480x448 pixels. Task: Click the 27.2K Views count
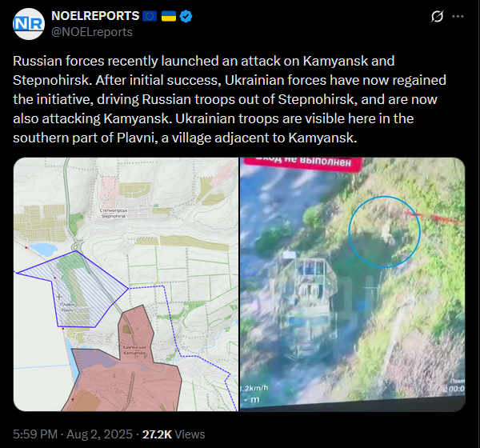coord(174,434)
